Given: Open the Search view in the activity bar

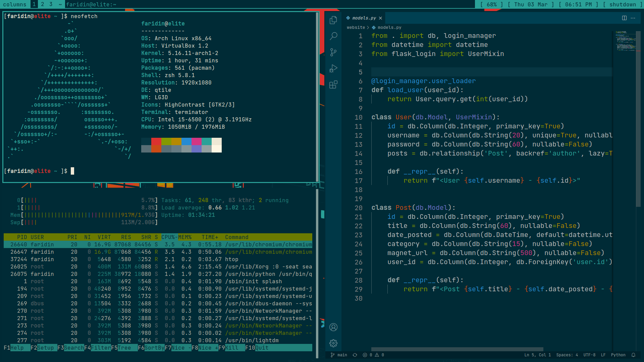Looking at the screenshot, I should 333,36.
